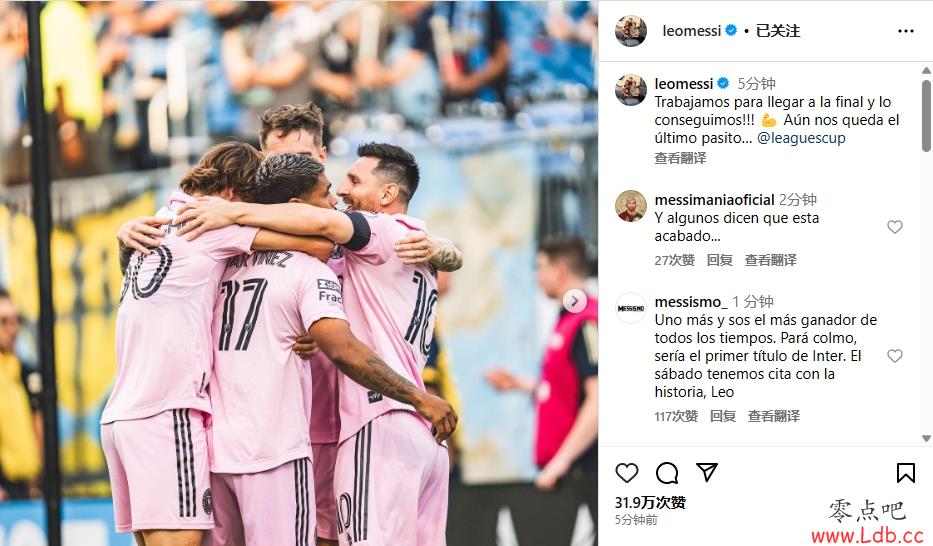Share post with the paper plane icon
The image size is (933, 546).
pyautogui.click(x=707, y=472)
